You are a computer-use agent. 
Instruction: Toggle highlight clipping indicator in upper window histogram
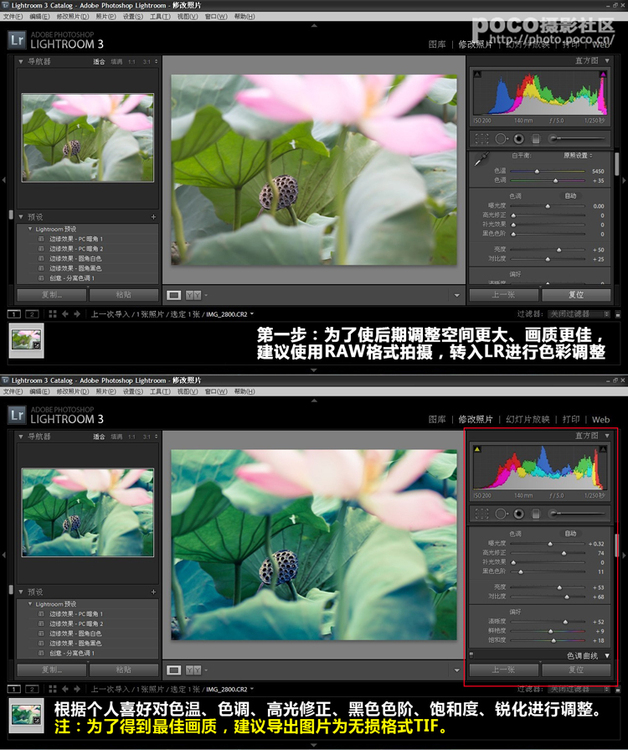(603, 74)
